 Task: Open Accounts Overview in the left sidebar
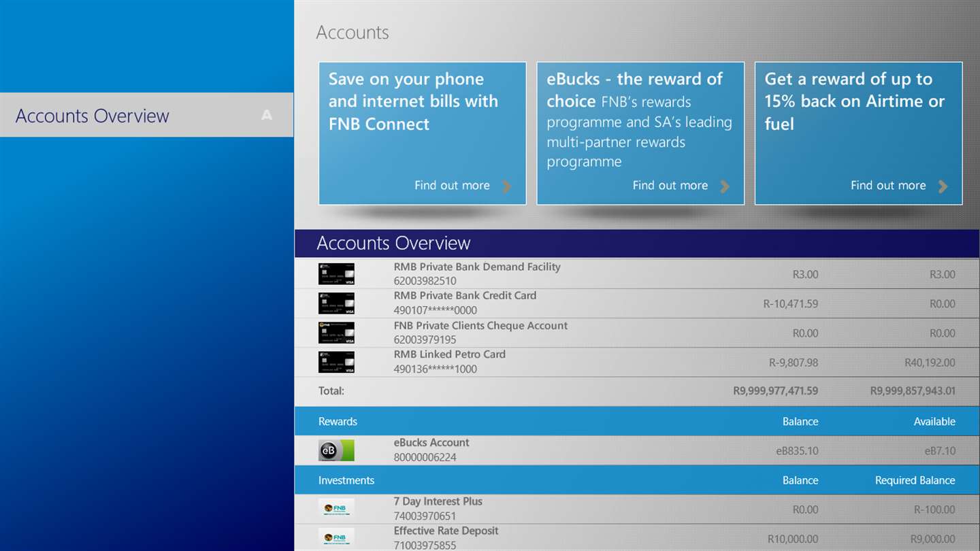pos(146,115)
